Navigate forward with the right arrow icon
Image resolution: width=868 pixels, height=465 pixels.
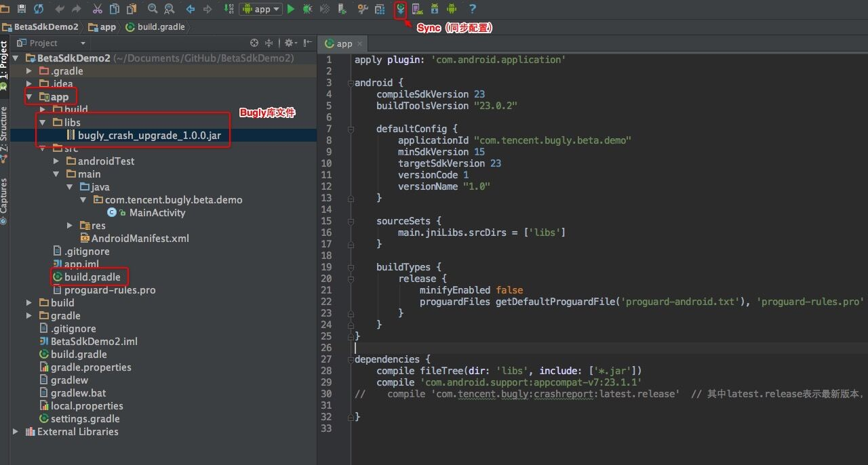pyautogui.click(x=208, y=9)
